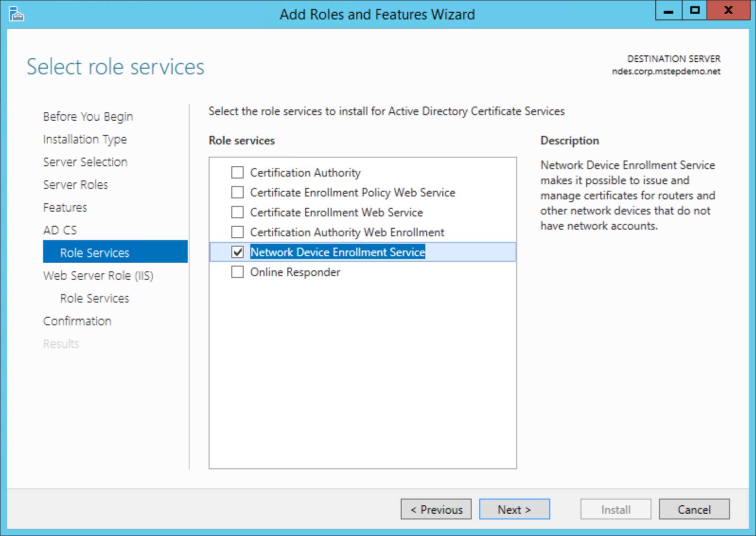756x536 pixels.
Task: Check Certificate Enrollment Policy Web Service
Action: 237,192
